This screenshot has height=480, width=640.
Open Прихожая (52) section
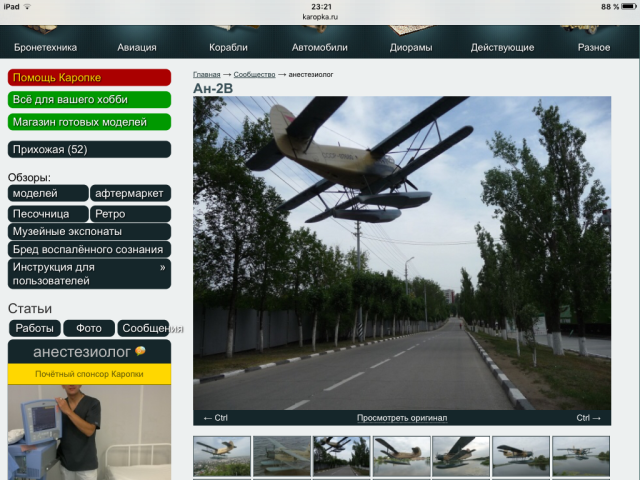pos(89,150)
